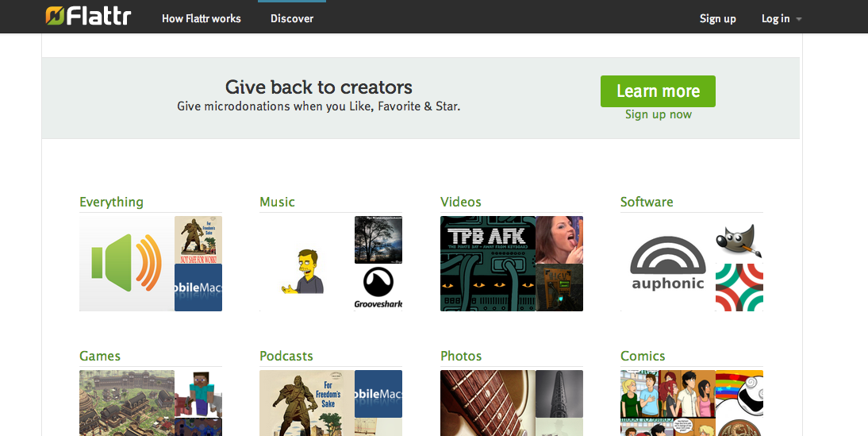Screen dimensions: 868x436
Task: Open the Photos category heading
Action: (x=460, y=356)
